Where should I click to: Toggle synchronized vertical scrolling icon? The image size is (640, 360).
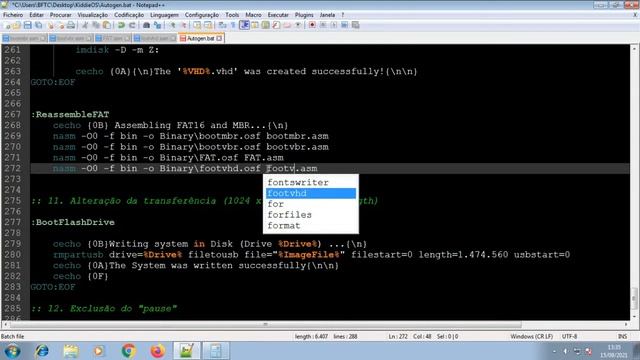click(198, 25)
